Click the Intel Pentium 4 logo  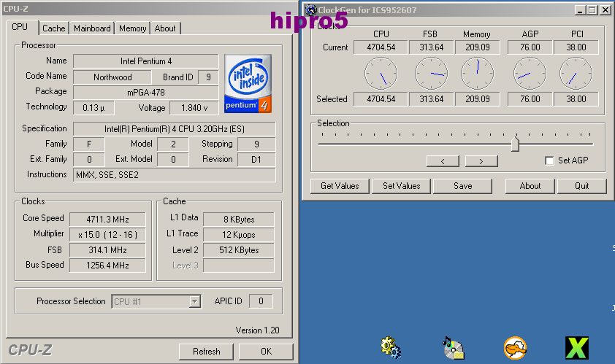[x=248, y=83]
